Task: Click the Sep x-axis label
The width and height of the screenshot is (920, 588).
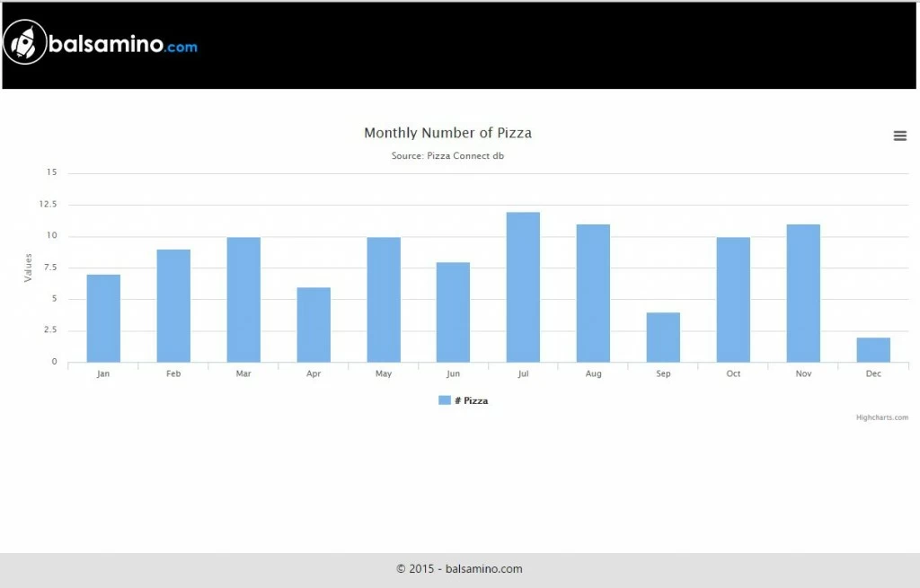Action: 663,373
